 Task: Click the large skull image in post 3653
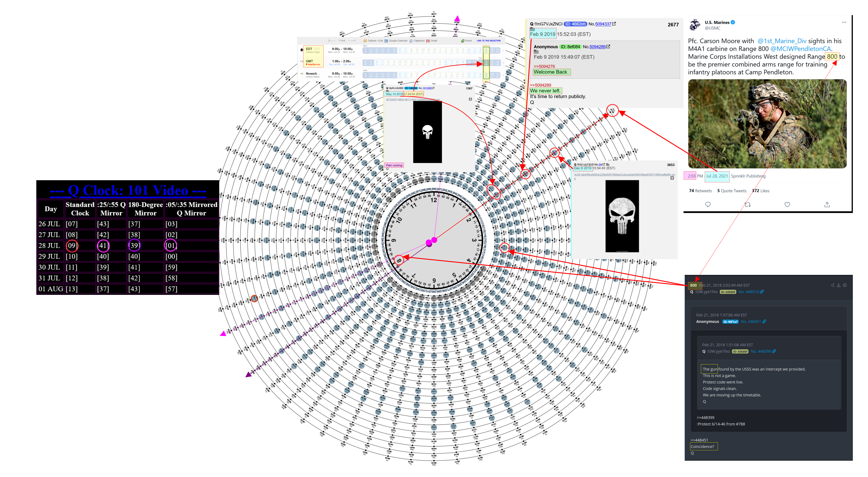[622, 216]
